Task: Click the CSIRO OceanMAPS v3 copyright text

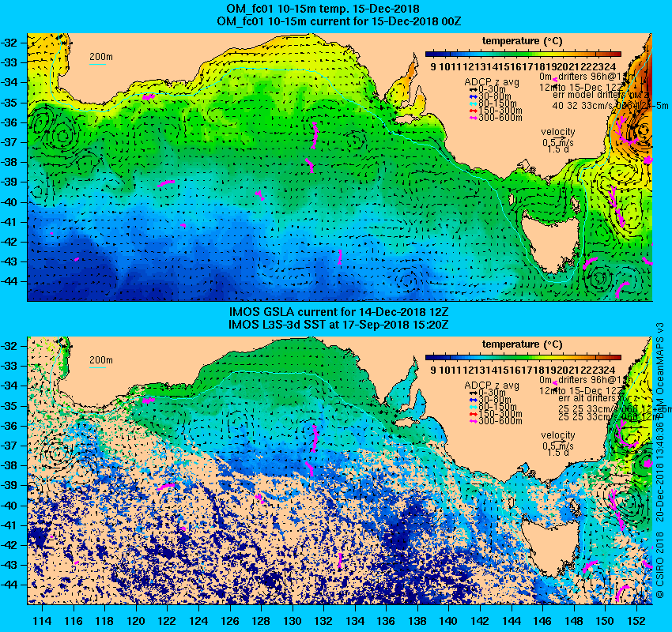Action: (x=660, y=461)
